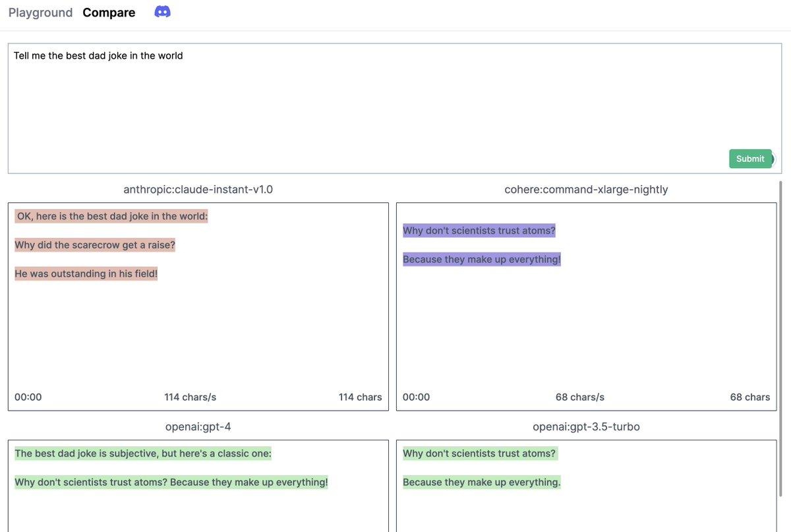The image size is (791, 532).
Task: Click the page vertical scrollbar
Action: pyautogui.click(x=781, y=339)
